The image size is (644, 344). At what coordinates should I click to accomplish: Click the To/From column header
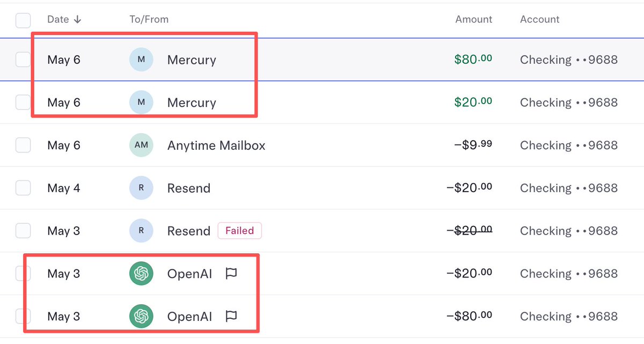coord(149,19)
